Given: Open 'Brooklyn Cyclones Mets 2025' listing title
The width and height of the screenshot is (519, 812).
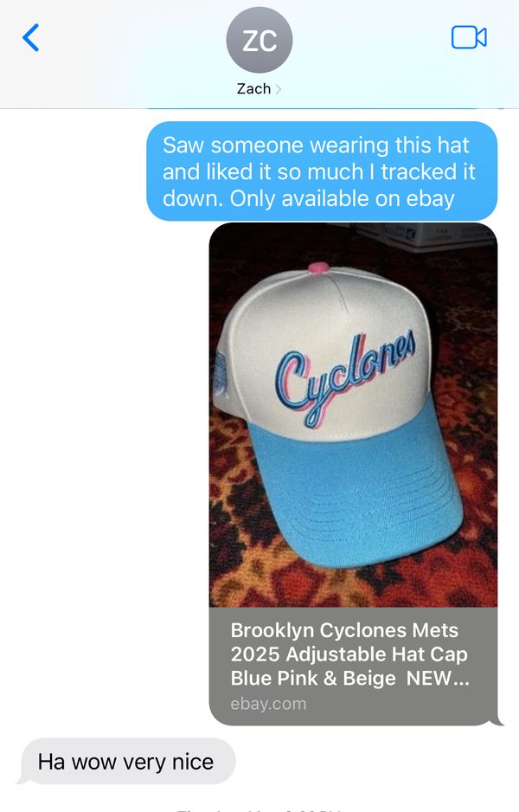Looking at the screenshot, I should point(349,654).
